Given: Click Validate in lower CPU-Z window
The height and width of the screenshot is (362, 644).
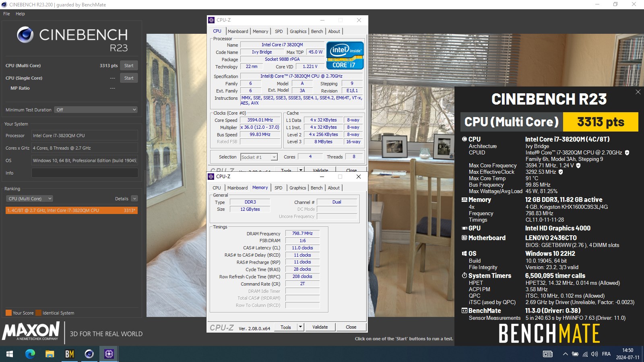Looking at the screenshot, I should (x=320, y=327).
